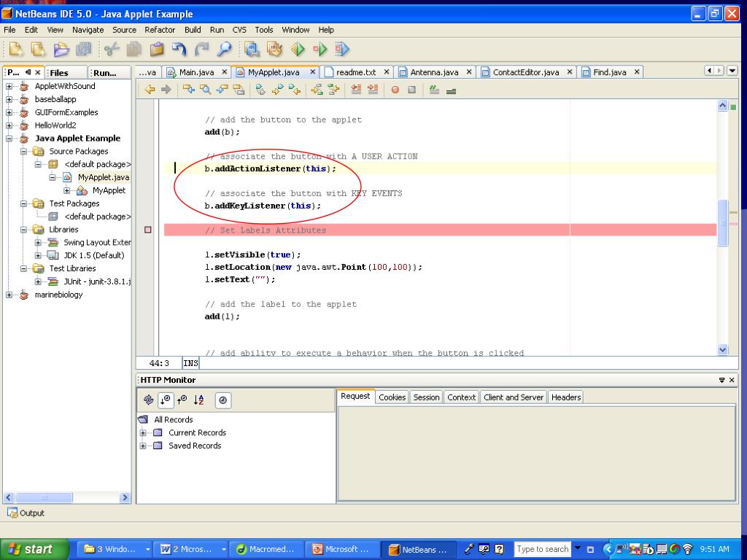Build main project toolbar icon
This screenshot has height=560, width=747.
(x=252, y=49)
